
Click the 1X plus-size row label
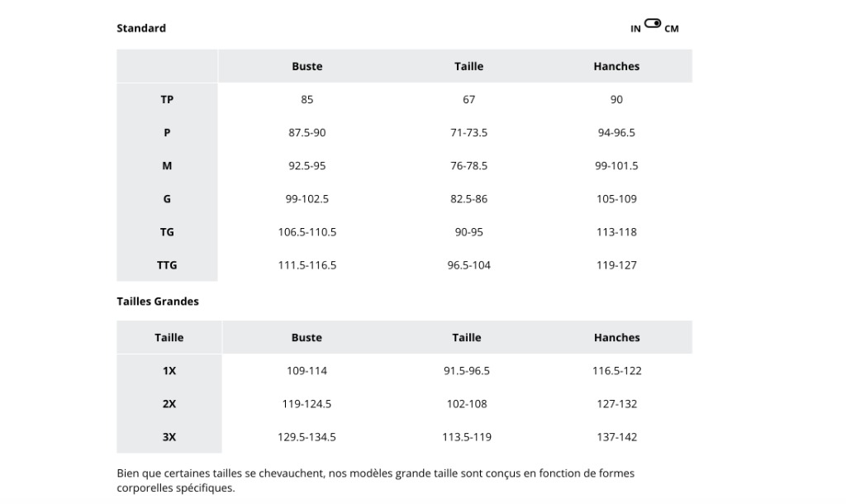169,371
